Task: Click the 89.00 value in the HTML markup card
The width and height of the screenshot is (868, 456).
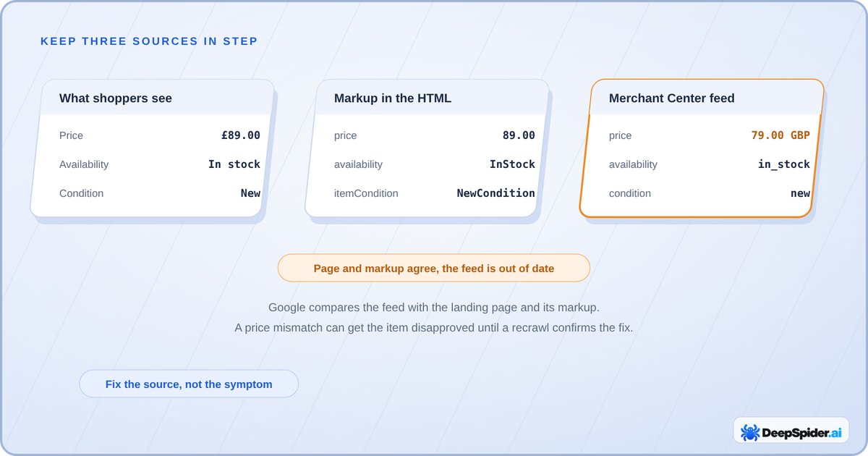Action: 519,135
